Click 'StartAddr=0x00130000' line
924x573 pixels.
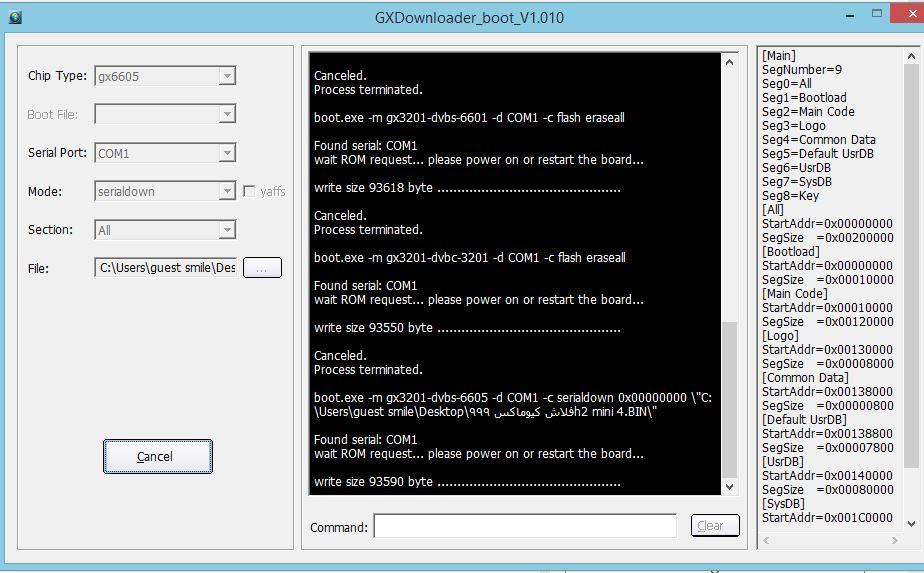click(827, 350)
